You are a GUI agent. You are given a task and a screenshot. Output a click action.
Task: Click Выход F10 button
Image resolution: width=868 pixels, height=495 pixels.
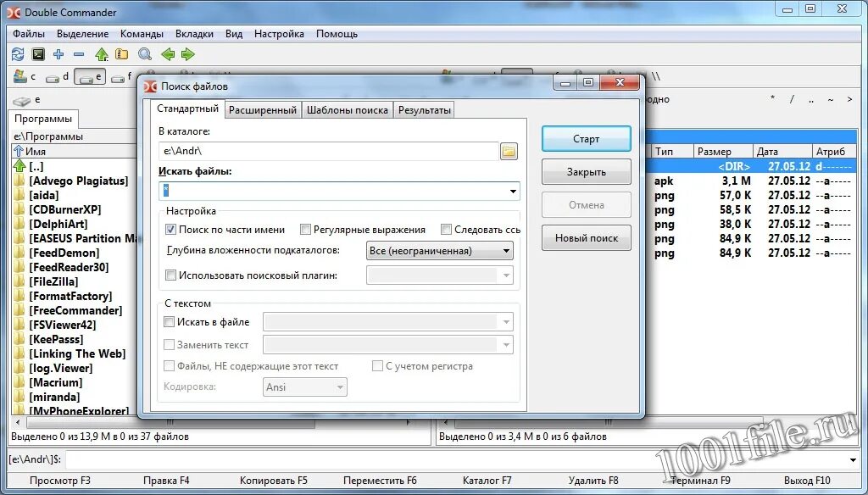(x=807, y=481)
